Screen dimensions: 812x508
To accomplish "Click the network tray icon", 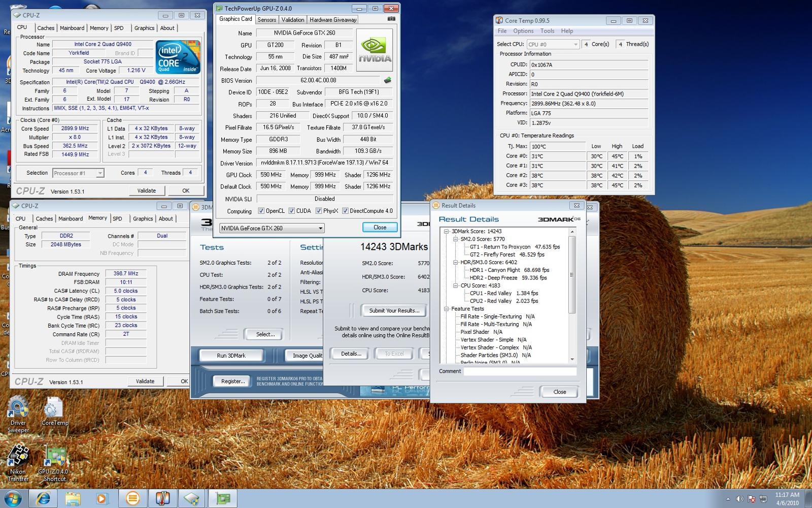I will coord(763,499).
